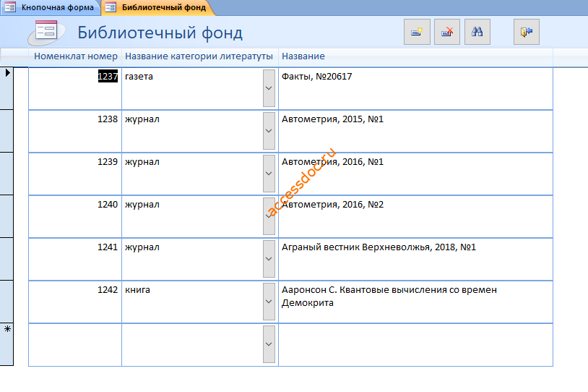Click the title Автометрия, 2016, №1
Image resolution: width=588 pixels, height=392 pixels.
(x=332, y=162)
